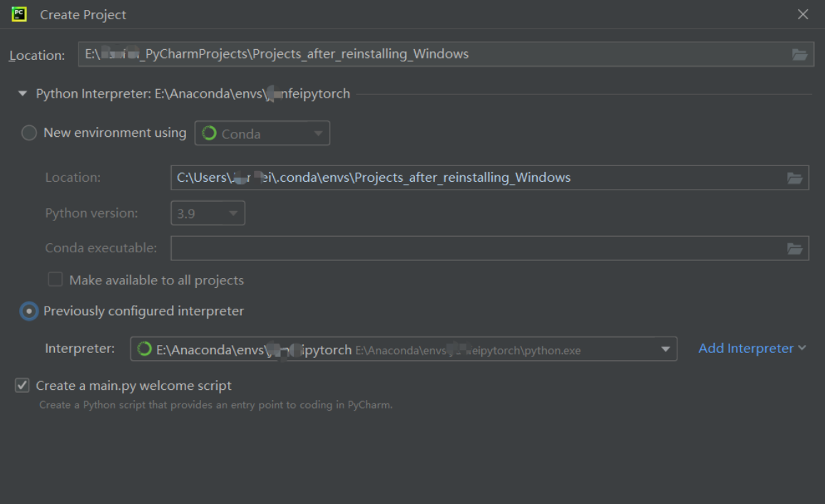Select the New environment using radio button
Screen dimensions: 825x504
coord(29,132)
